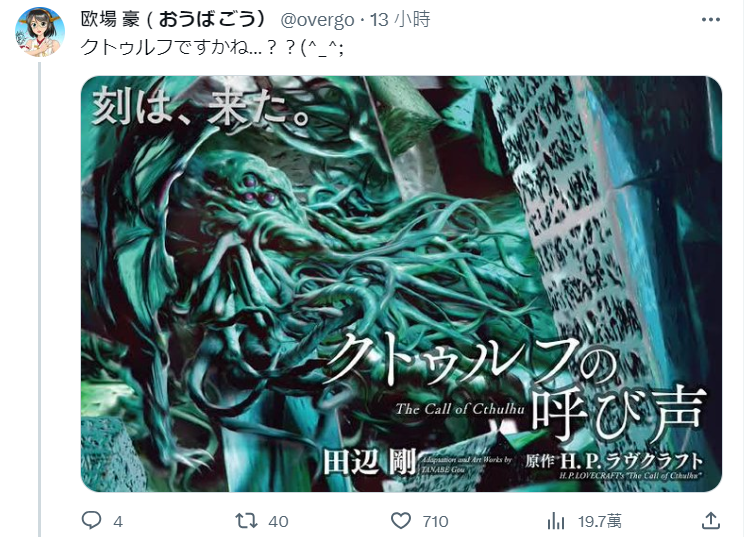The width and height of the screenshot is (747, 537).
Task: Click the reply speech bubble icon
Action: click(91, 520)
